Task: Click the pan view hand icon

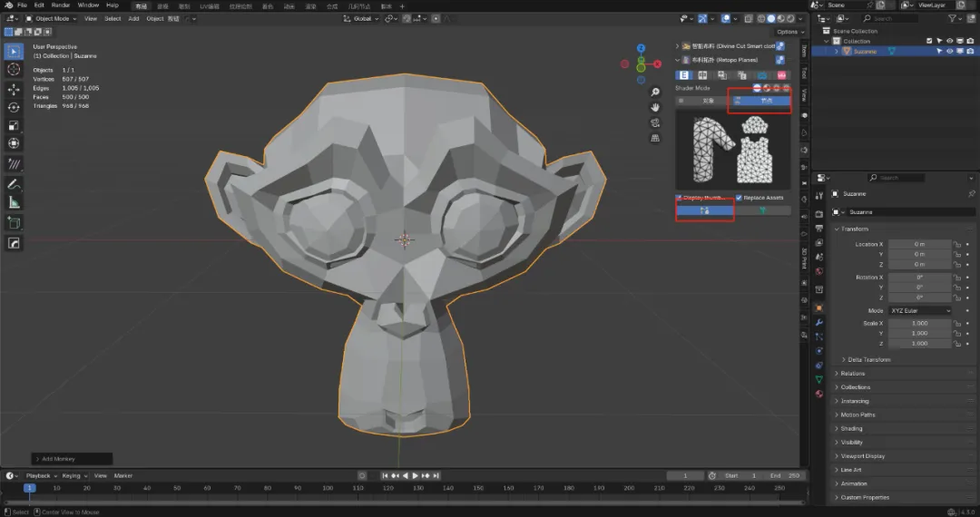Action: point(655,107)
